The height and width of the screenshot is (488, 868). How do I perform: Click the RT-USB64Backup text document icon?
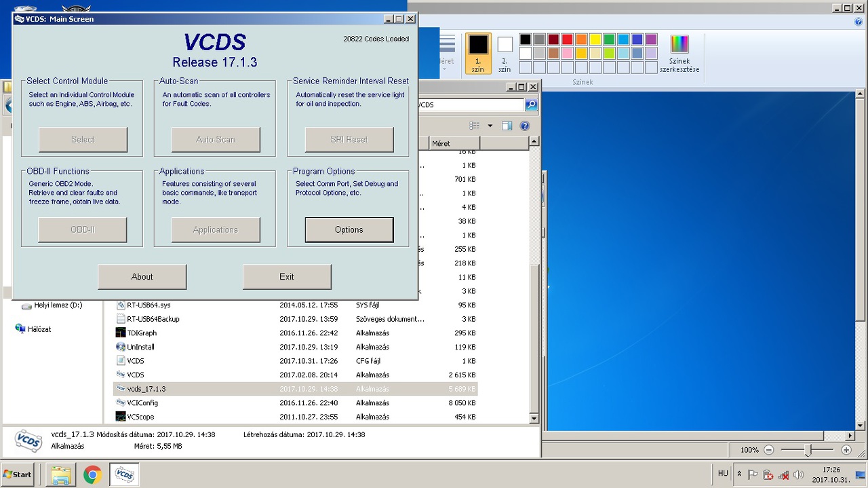121,319
